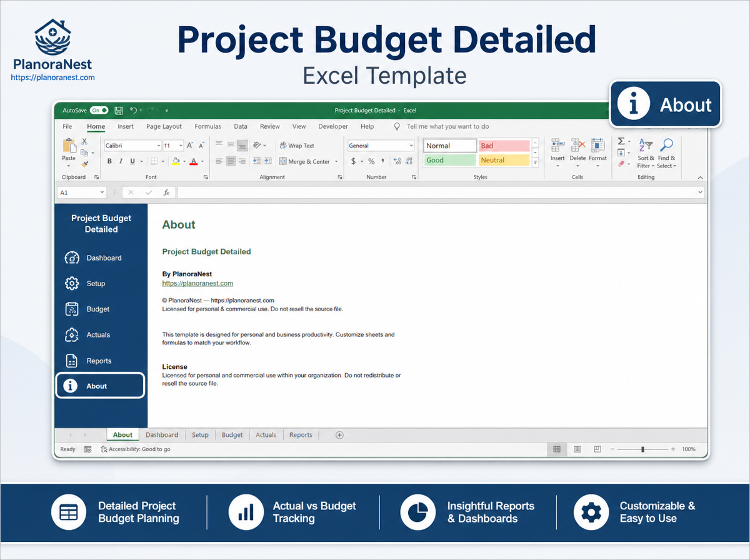This screenshot has width=750, height=560.
Task: Adjust the zoom slider in status bar
Action: [x=642, y=449]
